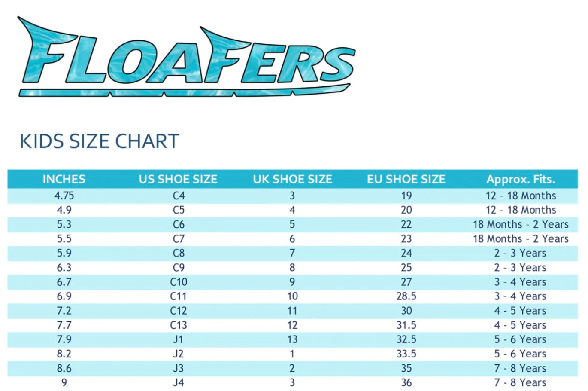Select EU size 36 cell

point(406,382)
